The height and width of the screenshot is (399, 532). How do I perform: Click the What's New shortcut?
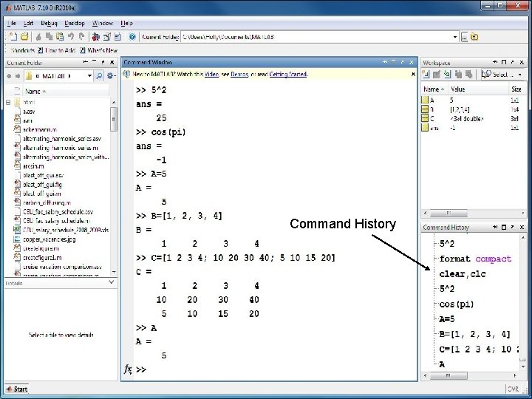tap(99, 50)
